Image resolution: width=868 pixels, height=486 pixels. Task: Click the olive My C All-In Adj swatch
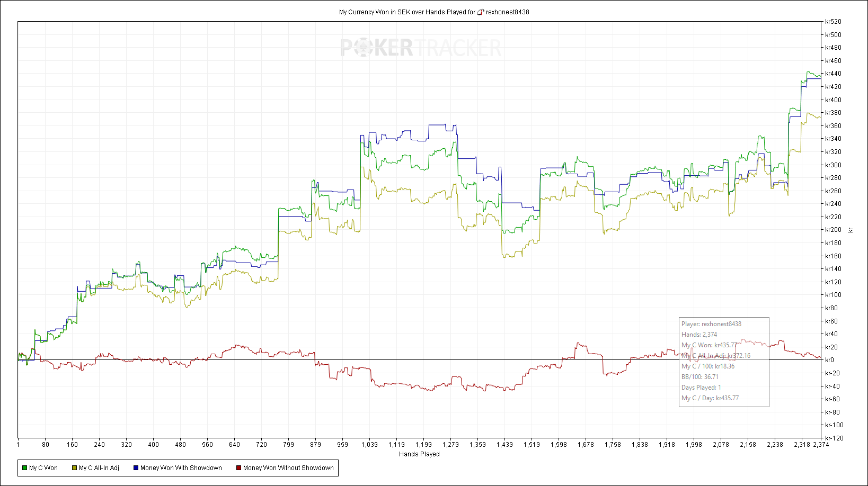click(x=75, y=468)
